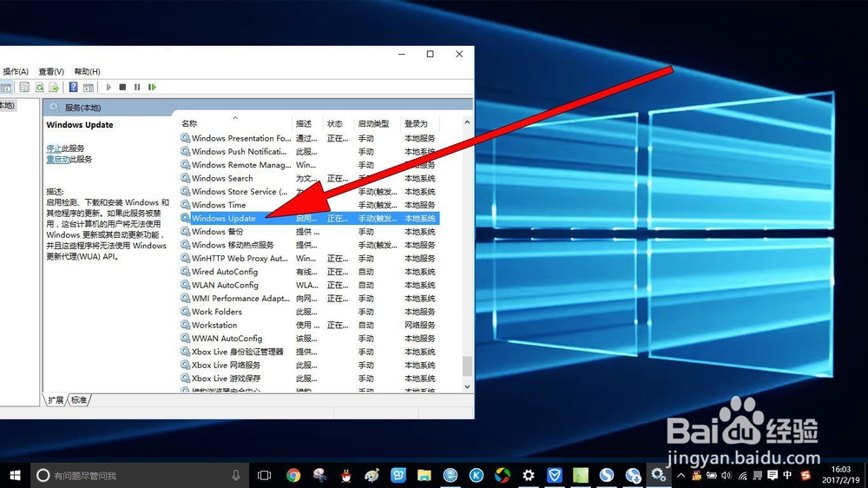Select the WMI Performance Adapt... service

click(240, 298)
